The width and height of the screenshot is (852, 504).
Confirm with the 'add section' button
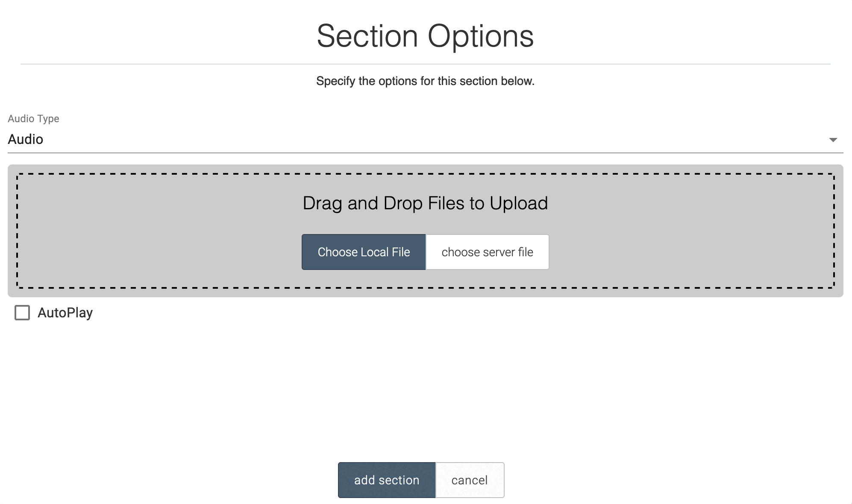pos(387,480)
